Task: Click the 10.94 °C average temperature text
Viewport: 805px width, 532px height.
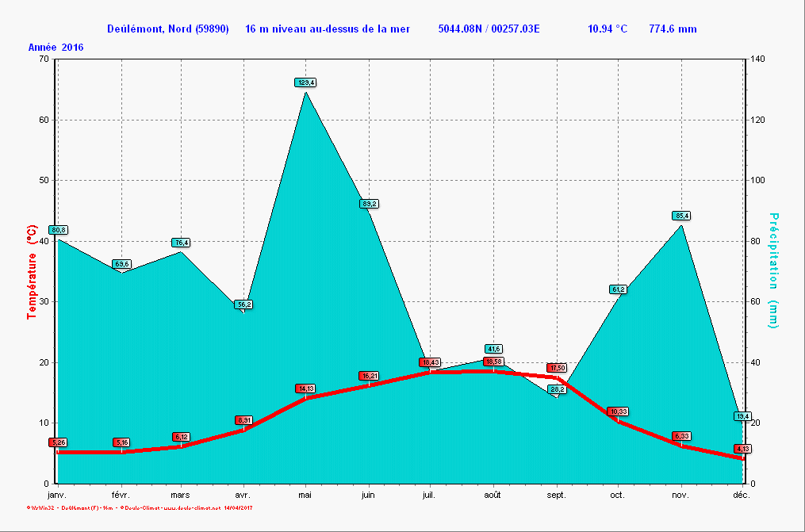Action: pyautogui.click(x=608, y=29)
